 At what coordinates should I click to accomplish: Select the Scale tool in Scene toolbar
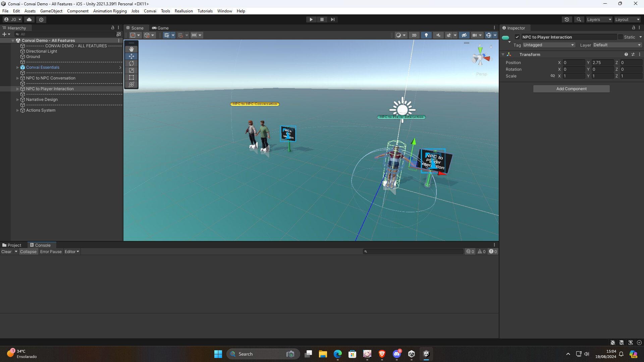(x=131, y=70)
